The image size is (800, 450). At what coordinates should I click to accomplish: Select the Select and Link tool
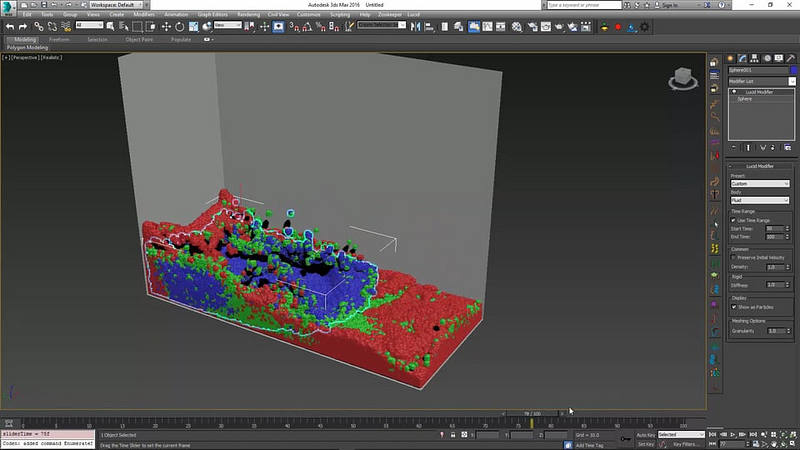click(x=39, y=27)
